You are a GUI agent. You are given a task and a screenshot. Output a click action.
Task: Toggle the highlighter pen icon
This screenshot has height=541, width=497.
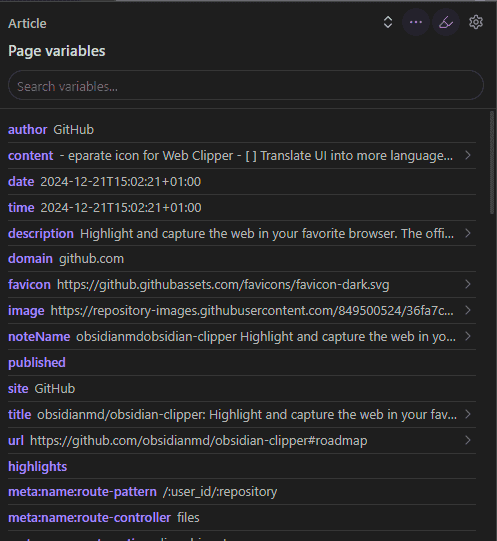446,22
